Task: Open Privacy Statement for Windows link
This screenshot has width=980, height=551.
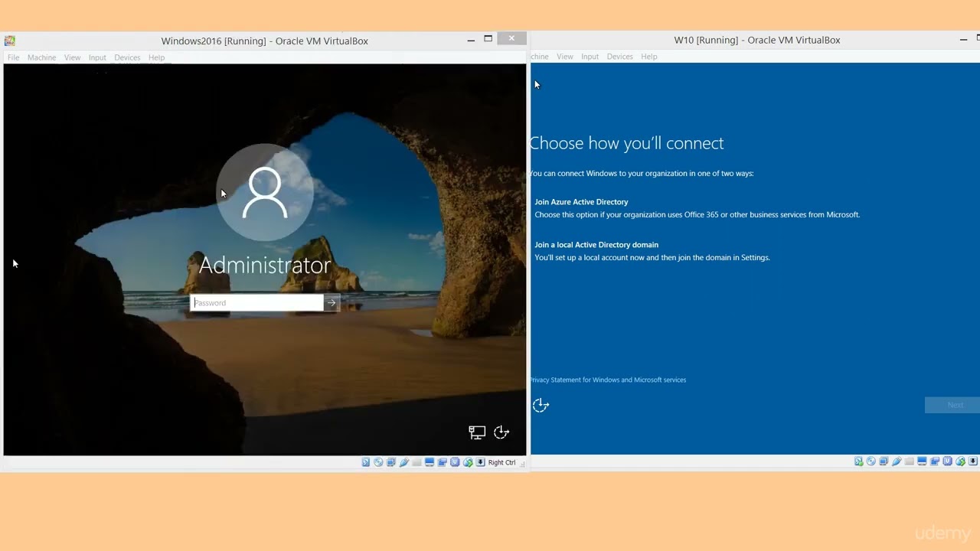Action: (608, 380)
